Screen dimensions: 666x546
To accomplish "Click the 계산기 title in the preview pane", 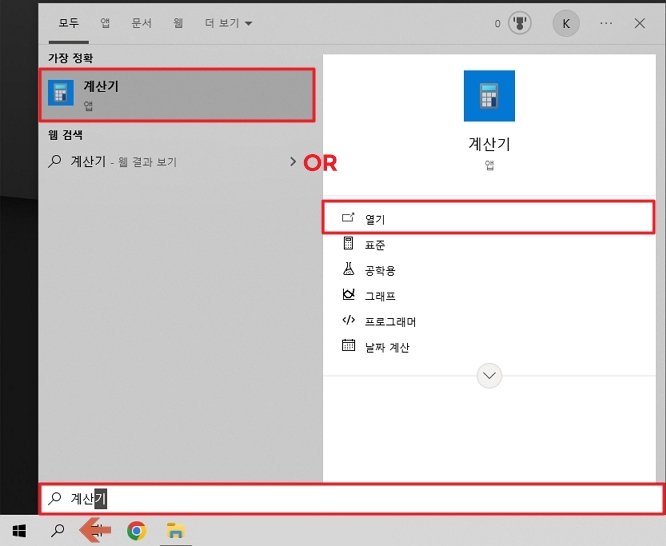I will [x=489, y=144].
